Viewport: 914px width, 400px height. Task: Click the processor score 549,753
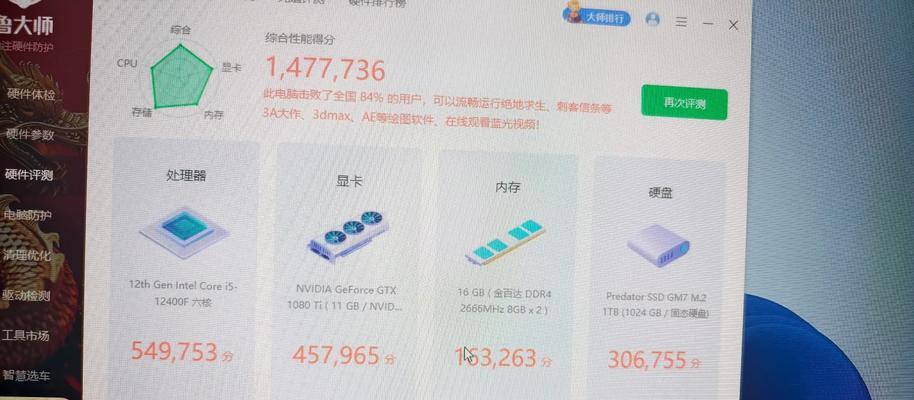coord(174,351)
